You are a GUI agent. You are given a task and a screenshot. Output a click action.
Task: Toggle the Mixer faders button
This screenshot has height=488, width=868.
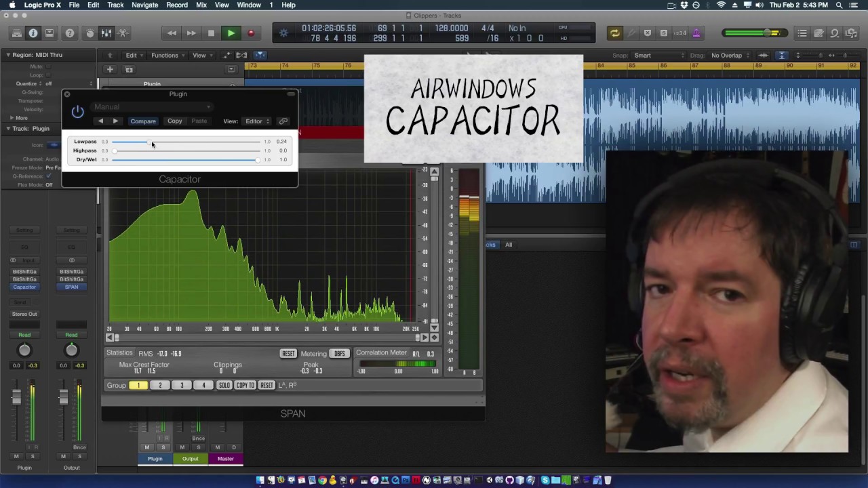[x=106, y=33]
